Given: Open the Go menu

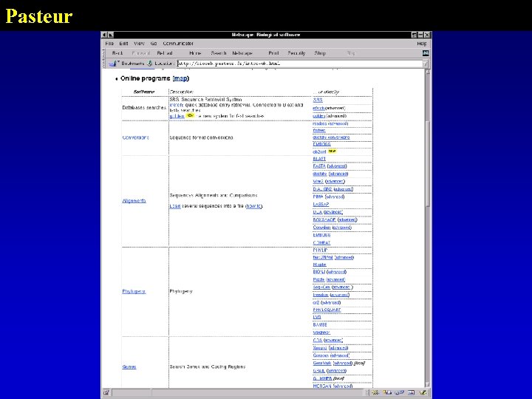Looking at the screenshot, I should coord(154,44).
